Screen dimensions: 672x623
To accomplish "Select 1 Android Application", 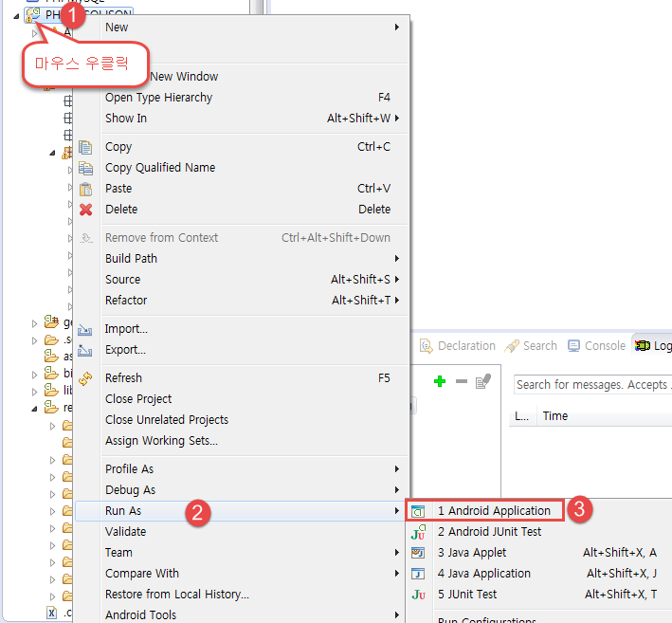I will point(484,511).
